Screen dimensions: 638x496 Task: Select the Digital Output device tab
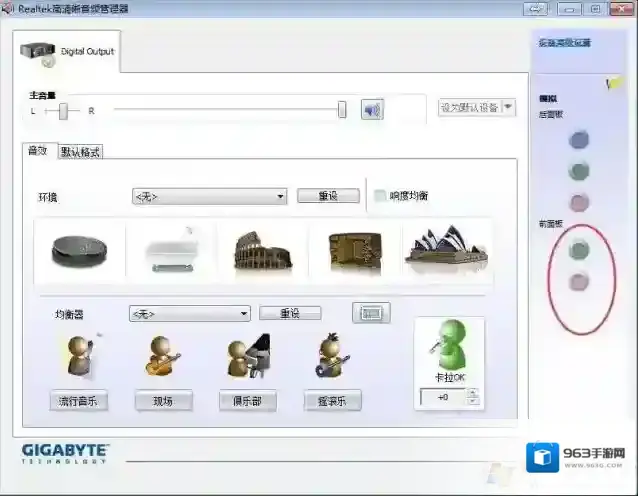point(68,52)
